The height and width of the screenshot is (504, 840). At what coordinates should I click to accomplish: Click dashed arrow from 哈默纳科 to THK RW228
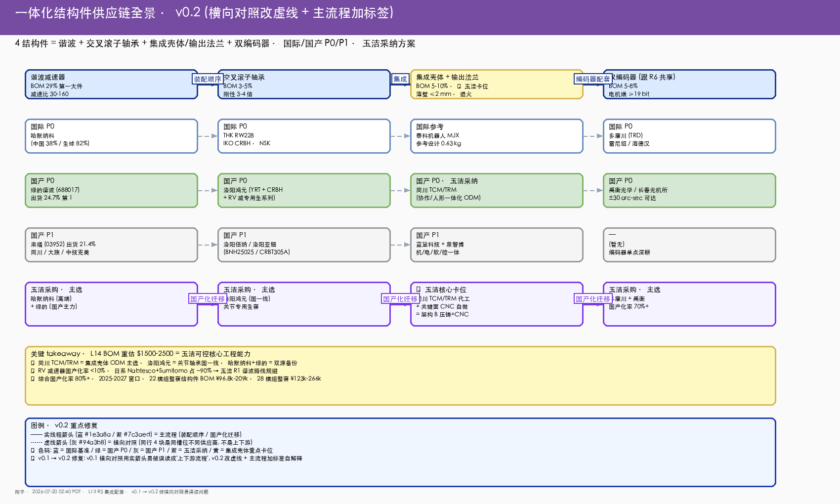pos(208,136)
